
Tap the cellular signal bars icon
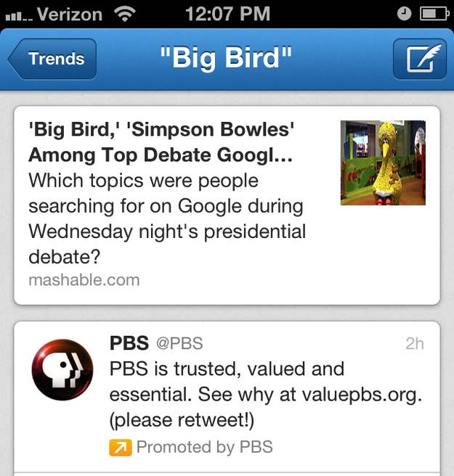pyautogui.click(x=19, y=17)
